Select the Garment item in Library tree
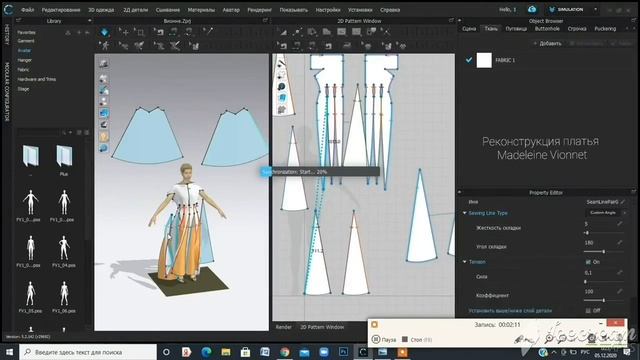 [x=26, y=41]
